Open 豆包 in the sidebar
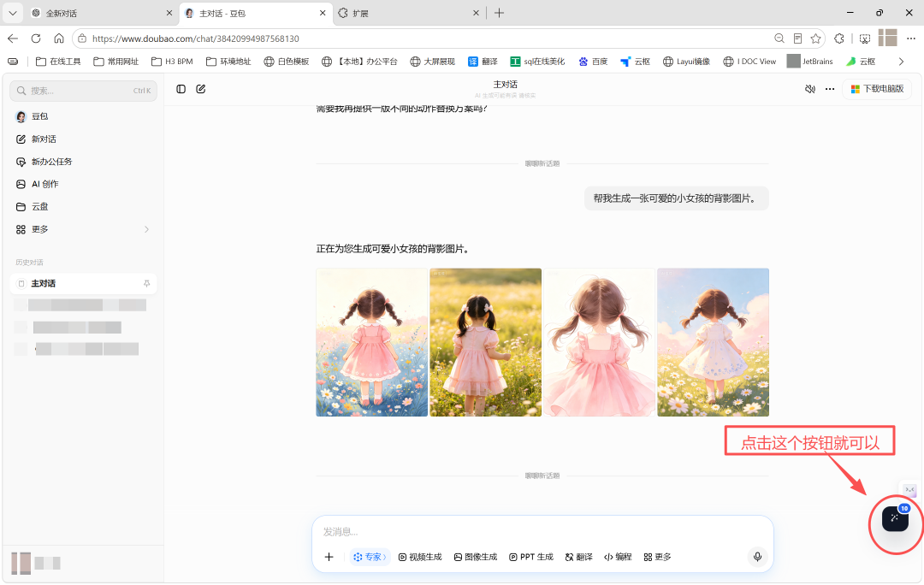The image size is (924, 585). tap(83, 116)
